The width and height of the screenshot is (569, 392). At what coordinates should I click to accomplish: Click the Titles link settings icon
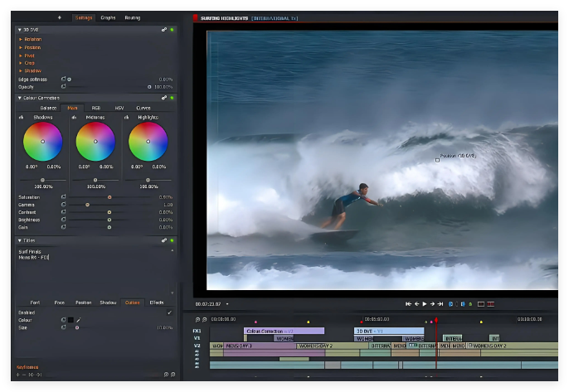(x=164, y=240)
